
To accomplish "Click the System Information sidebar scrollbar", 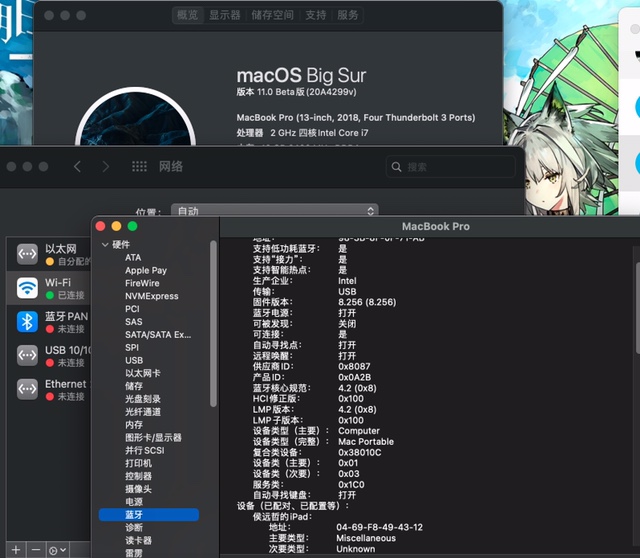I will [213, 323].
